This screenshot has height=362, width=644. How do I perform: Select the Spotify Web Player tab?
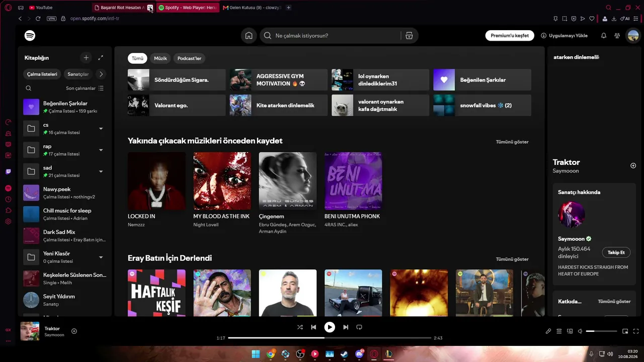[188, 8]
